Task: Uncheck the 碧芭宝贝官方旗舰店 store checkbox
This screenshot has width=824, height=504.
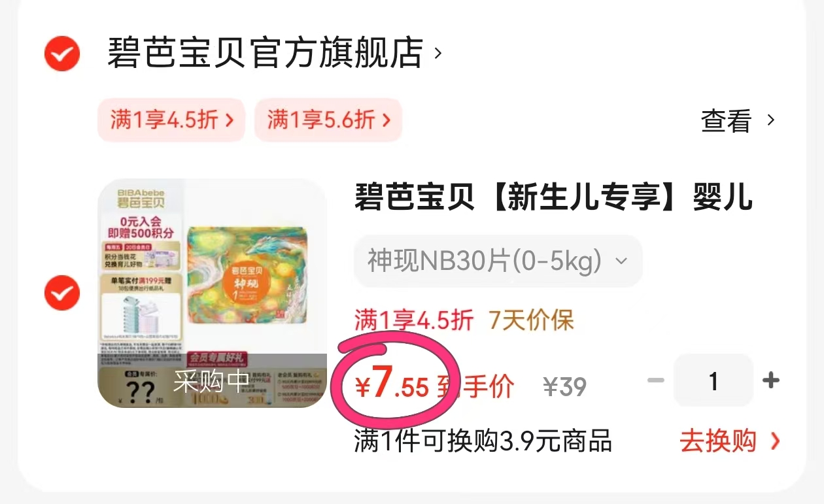Action: (x=62, y=53)
